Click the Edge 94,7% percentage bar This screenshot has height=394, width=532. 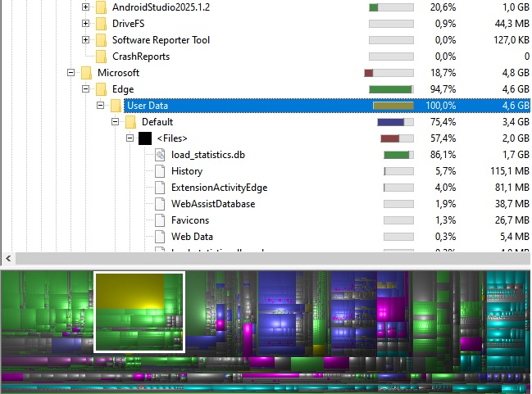click(x=391, y=89)
